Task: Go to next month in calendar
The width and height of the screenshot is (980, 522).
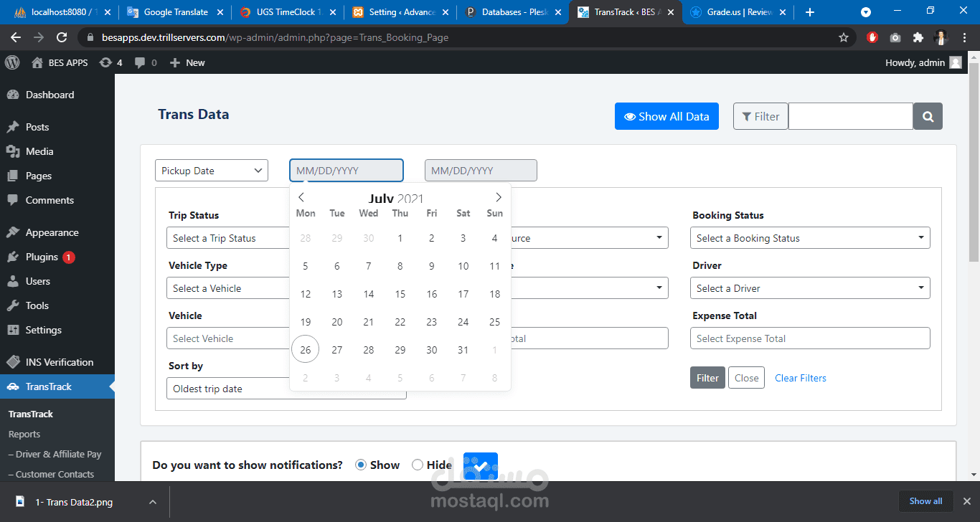Action: point(499,197)
